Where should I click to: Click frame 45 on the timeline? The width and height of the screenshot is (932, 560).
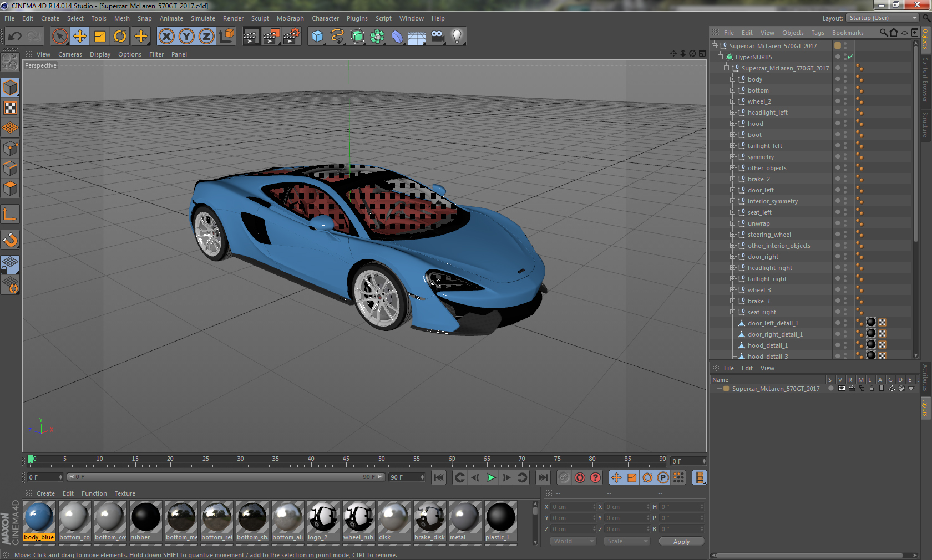pos(346,460)
